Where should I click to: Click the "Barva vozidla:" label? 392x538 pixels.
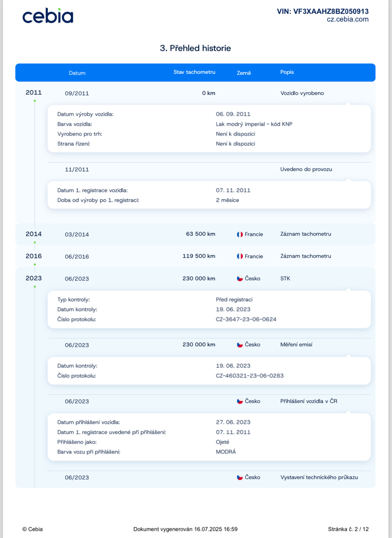[75, 124]
